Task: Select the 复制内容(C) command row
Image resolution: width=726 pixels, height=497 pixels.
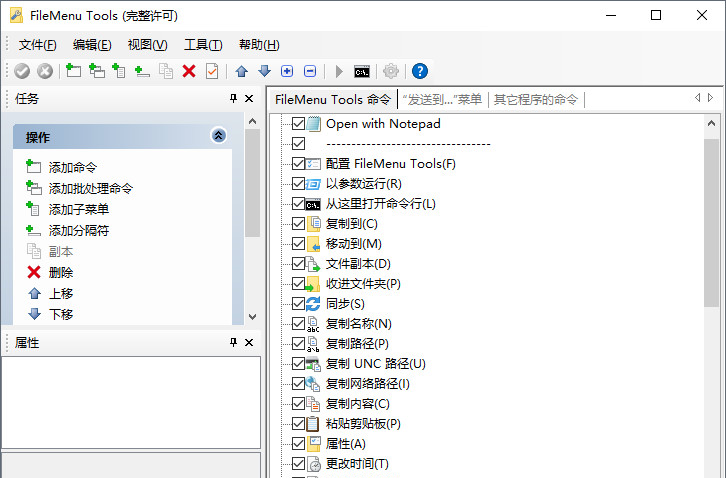Action: [357, 404]
